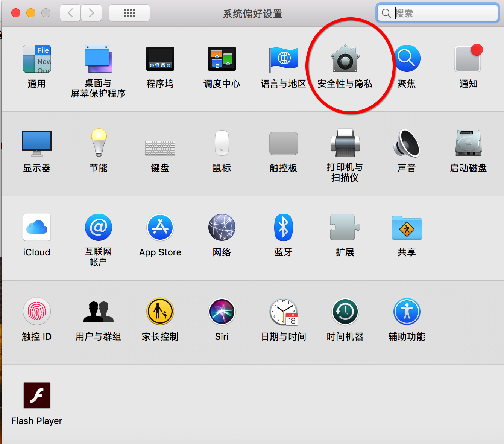The width and height of the screenshot is (504, 444).
Task: Open iCloud preferences
Action: 36,228
